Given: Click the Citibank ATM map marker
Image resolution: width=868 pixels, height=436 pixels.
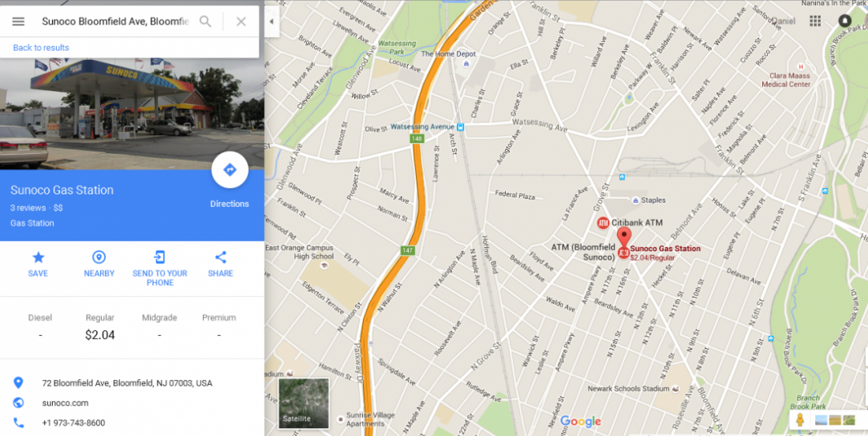Looking at the screenshot, I should (x=603, y=223).
